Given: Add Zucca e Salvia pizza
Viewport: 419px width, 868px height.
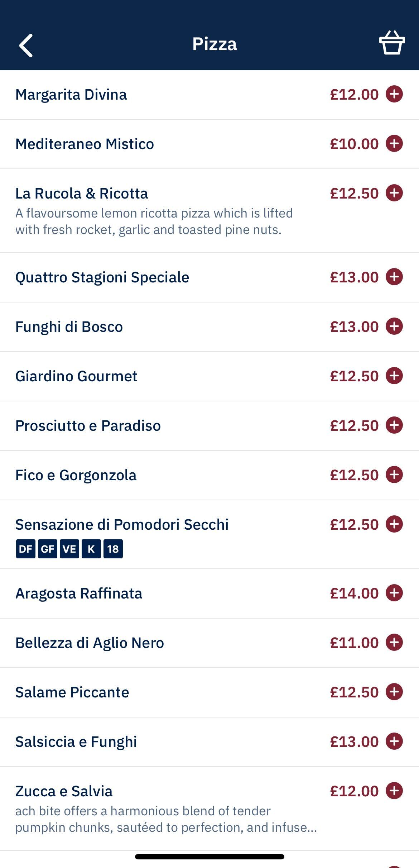Looking at the screenshot, I should [394, 791].
